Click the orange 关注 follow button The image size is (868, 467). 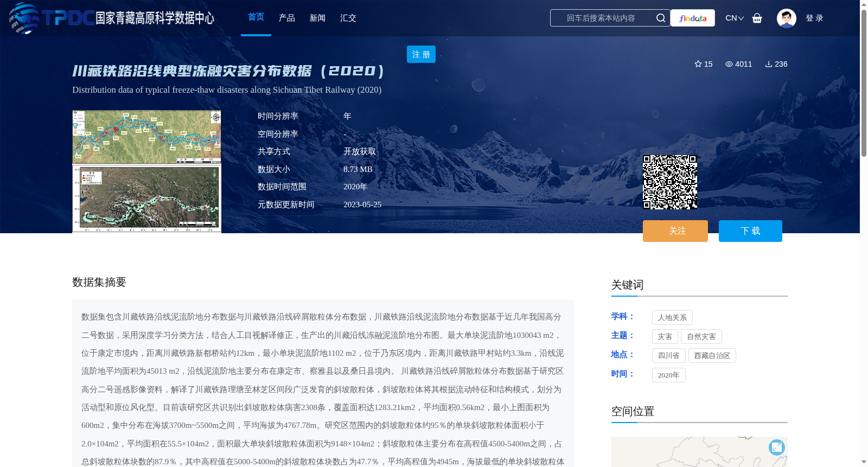point(675,231)
